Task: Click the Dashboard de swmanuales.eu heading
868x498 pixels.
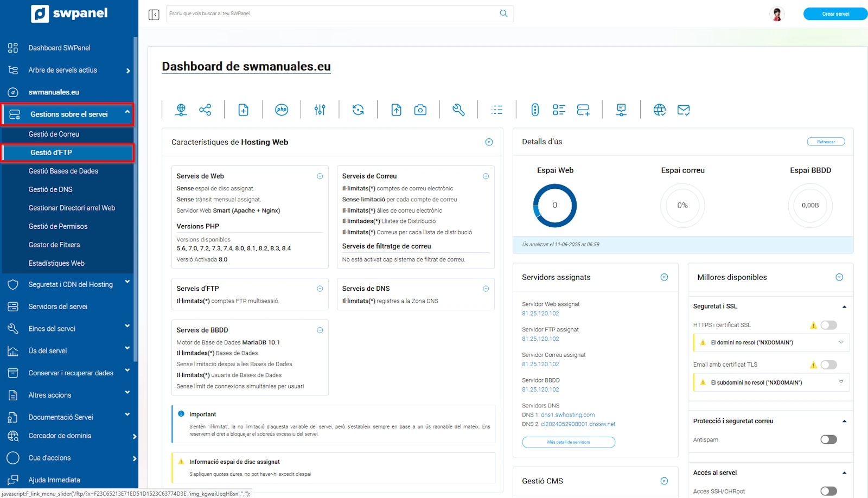Action: tap(246, 67)
